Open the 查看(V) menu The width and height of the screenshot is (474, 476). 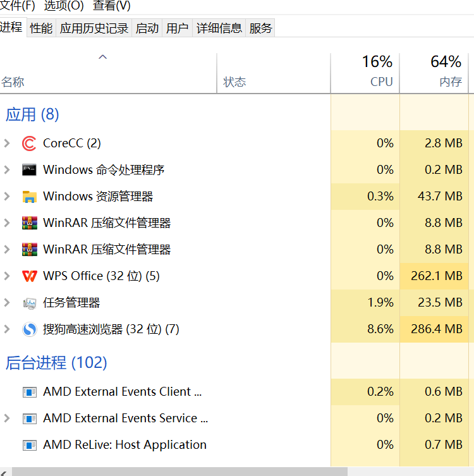[x=111, y=6]
